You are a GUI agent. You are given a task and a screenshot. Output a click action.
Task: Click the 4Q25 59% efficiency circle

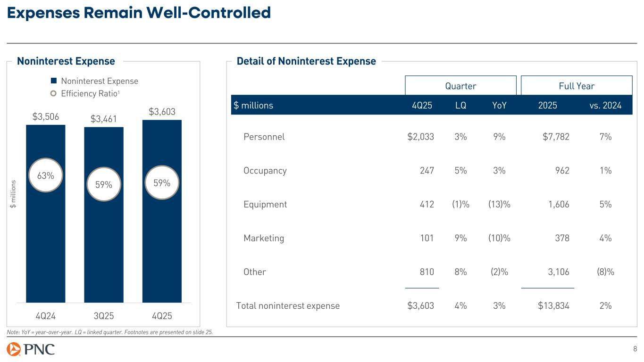tap(162, 182)
